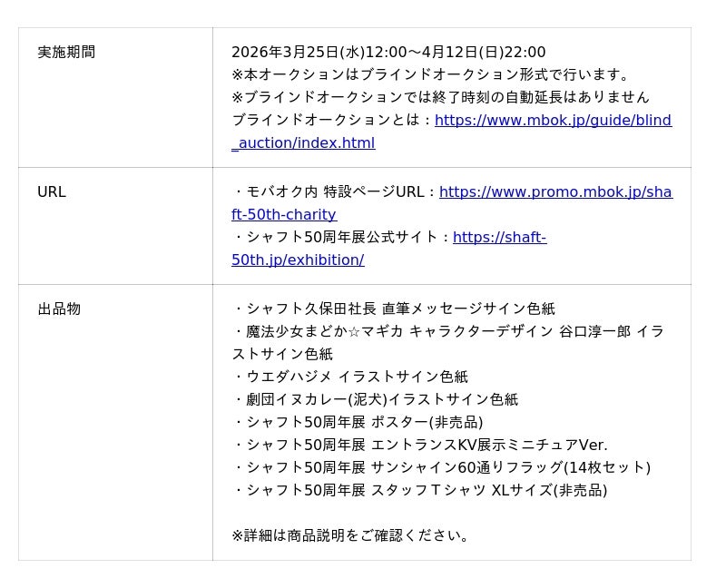Select the 谷口淳一郎 イラストサイン色紙 item
The image size is (726, 588).
[447, 332]
